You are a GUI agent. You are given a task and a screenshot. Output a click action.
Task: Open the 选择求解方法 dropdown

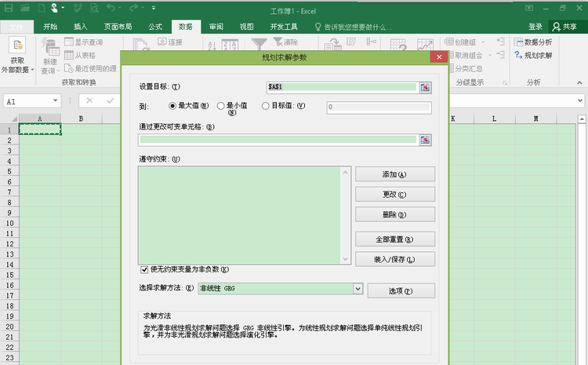(x=358, y=288)
